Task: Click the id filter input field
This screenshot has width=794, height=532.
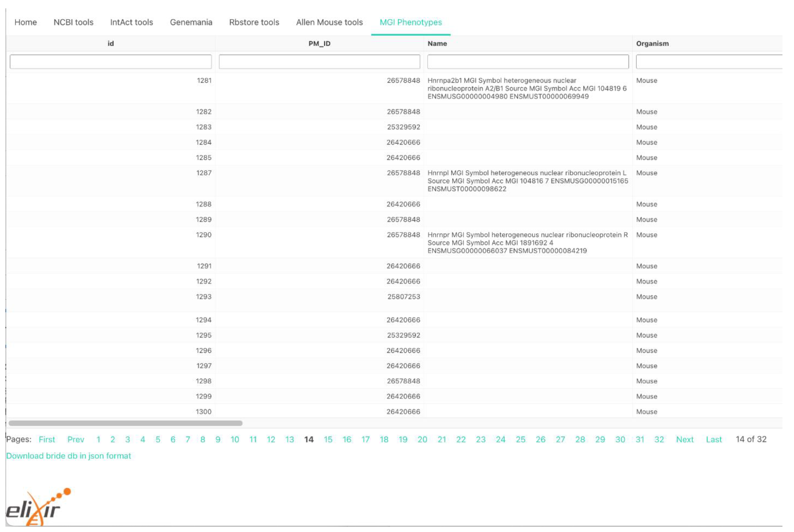Action: (110, 62)
